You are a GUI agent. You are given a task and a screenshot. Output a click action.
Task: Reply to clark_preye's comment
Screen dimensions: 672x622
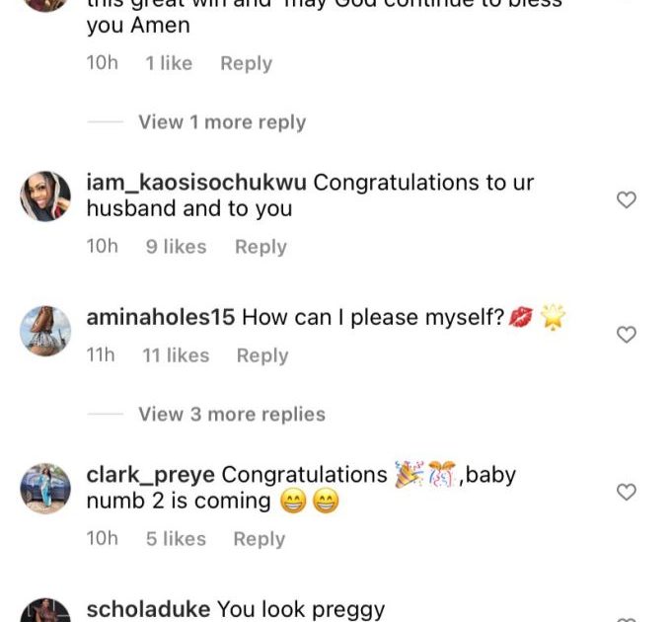259,539
